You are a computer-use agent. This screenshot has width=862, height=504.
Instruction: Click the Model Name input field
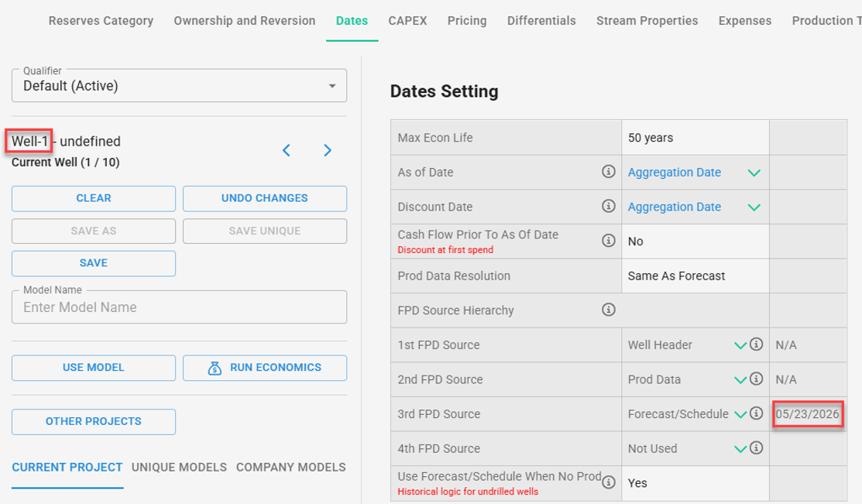click(179, 307)
